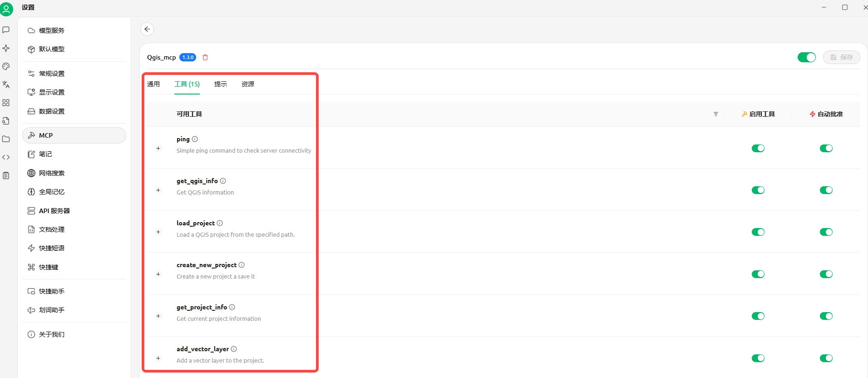Expand the load_project tool row
This screenshot has width=868, height=378.
coord(158,232)
